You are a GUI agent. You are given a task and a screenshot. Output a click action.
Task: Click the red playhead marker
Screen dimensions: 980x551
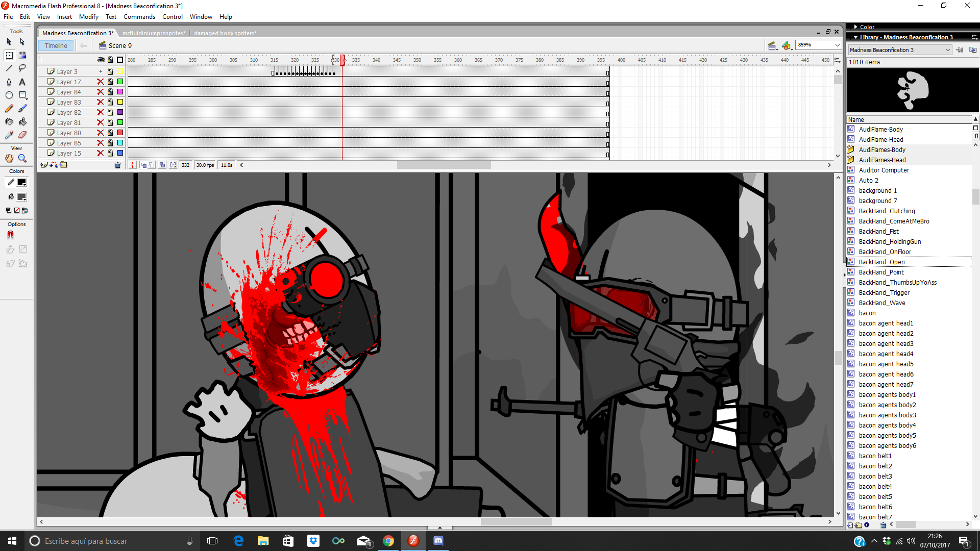coord(342,60)
